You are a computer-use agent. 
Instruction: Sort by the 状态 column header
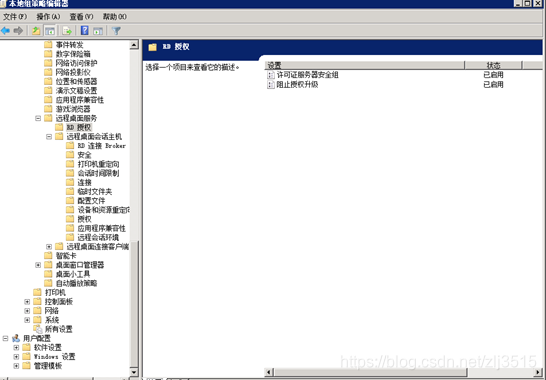pos(493,65)
